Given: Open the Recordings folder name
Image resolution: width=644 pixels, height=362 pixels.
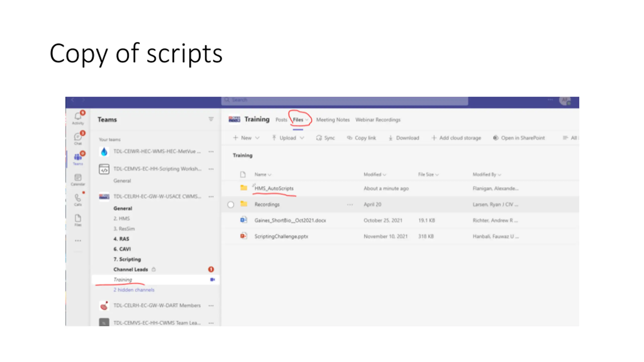Looking at the screenshot, I should [267, 204].
